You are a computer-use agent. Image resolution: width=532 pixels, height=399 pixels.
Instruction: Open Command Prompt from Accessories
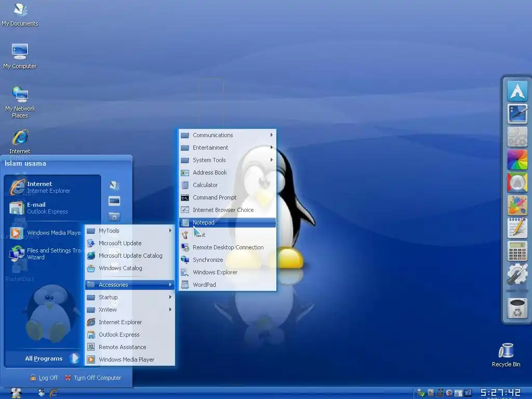(228, 198)
